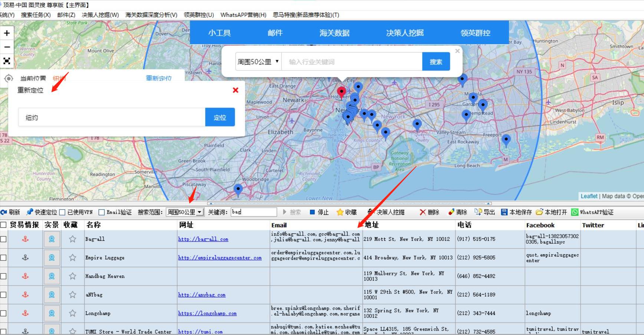Check the Bag-all row checkbox
The width and height of the screenshot is (644, 335).
tap(3, 239)
